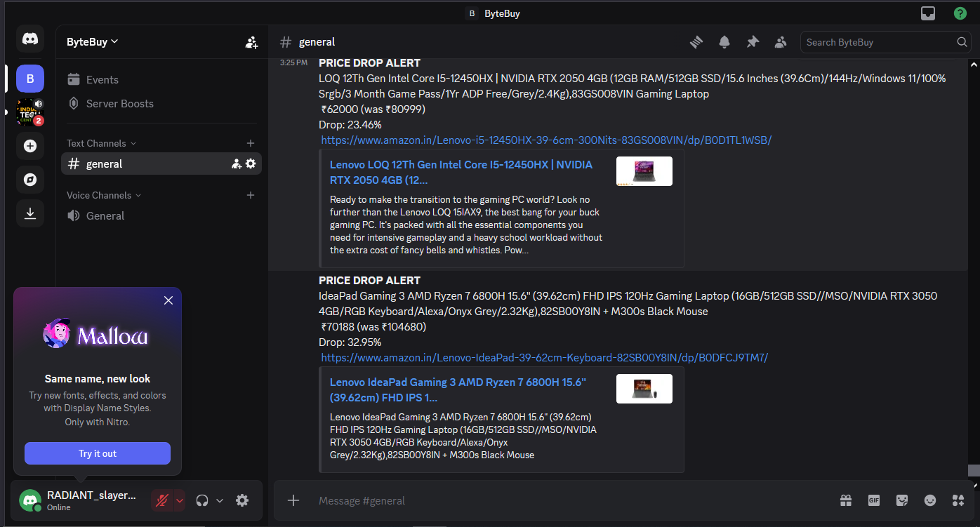Screen dimensions: 980x527
Task: Explore discoverable servers with compass icon
Action: (29, 180)
